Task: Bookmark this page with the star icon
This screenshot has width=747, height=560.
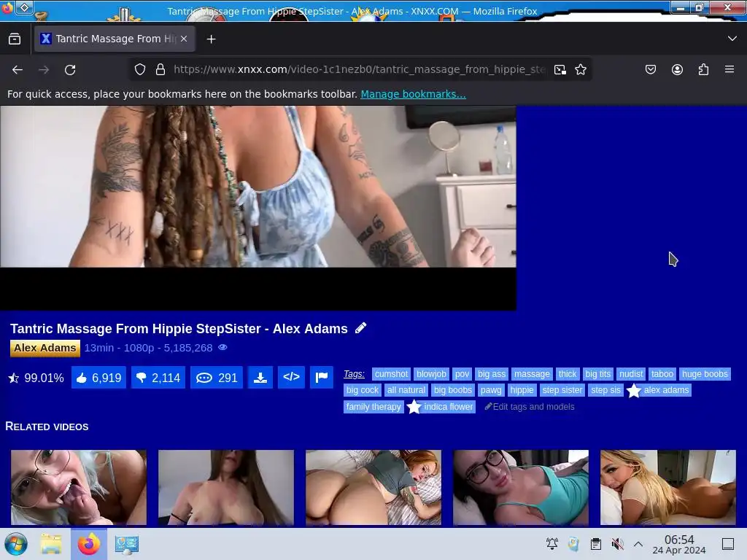Action: [580, 69]
